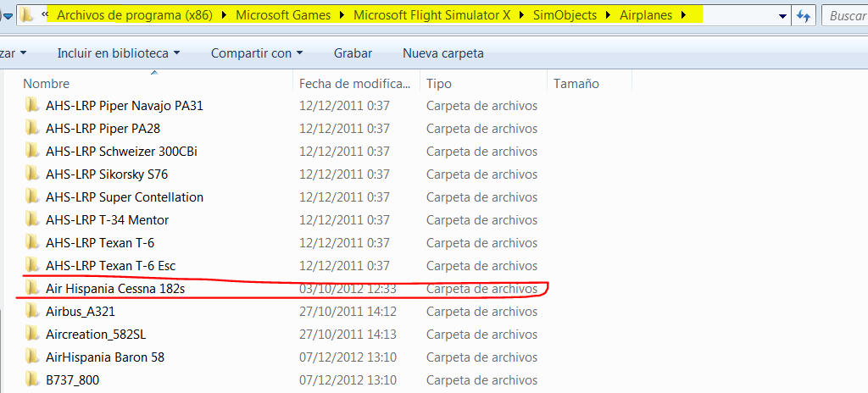Click the Airbus_A321 folder icon
This screenshot has width=868, height=393.
pyautogui.click(x=32, y=311)
